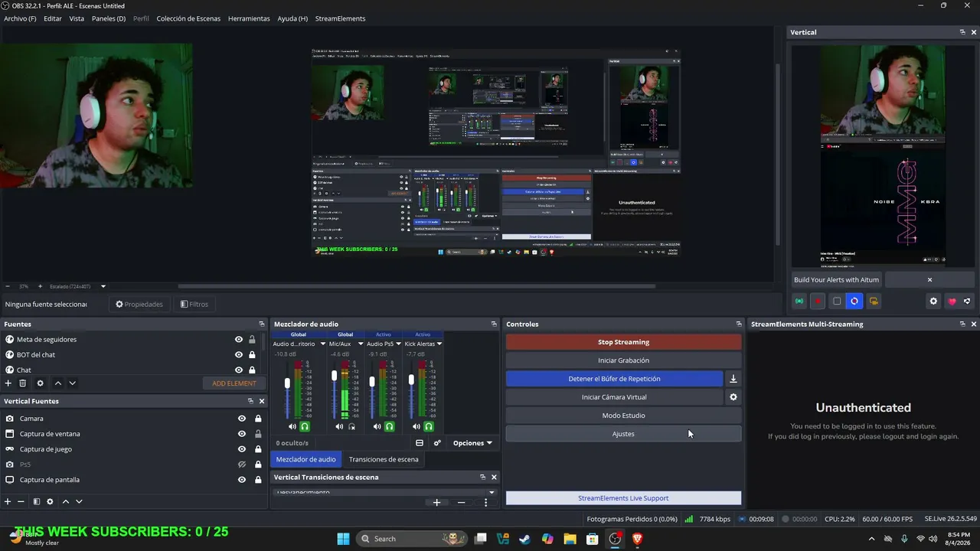Add a source in Vertical Fuentes panel
980x551 pixels.
click(8, 501)
